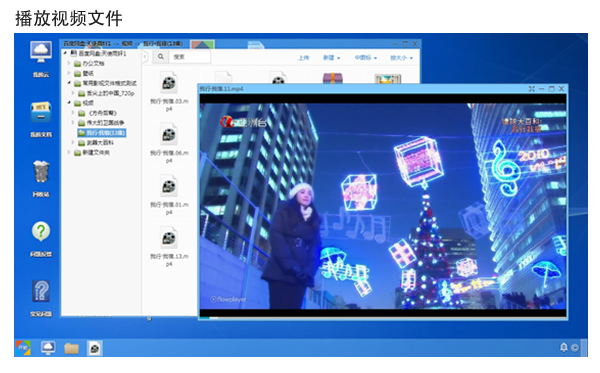Open the new (新建) dropdown
This screenshot has width=600, height=373.
pyautogui.click(x=331, y=58)
